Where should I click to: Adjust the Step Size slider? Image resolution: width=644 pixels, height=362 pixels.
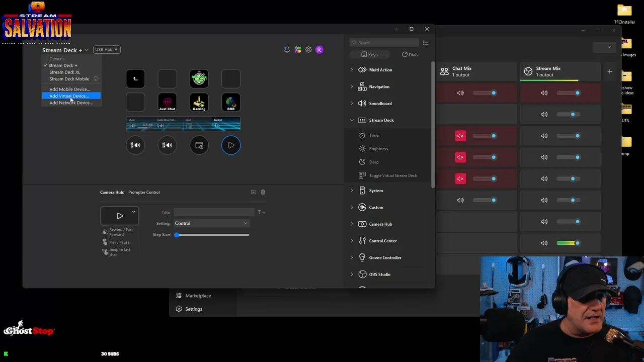(212, 235)
